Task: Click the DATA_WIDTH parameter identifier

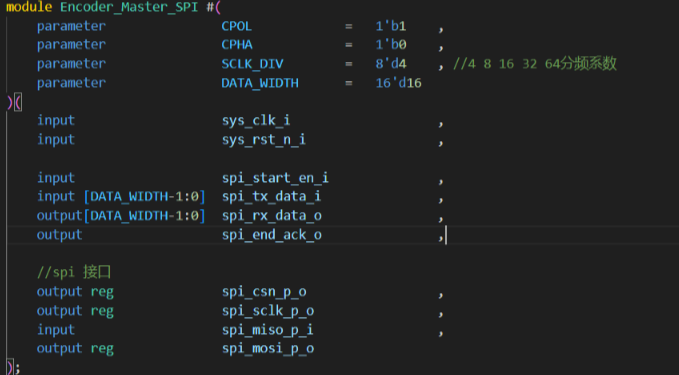Action: (x=260, y=83)
